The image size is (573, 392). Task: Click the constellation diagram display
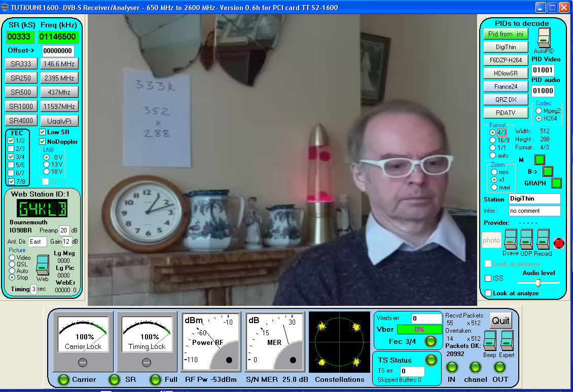(338, 342)
